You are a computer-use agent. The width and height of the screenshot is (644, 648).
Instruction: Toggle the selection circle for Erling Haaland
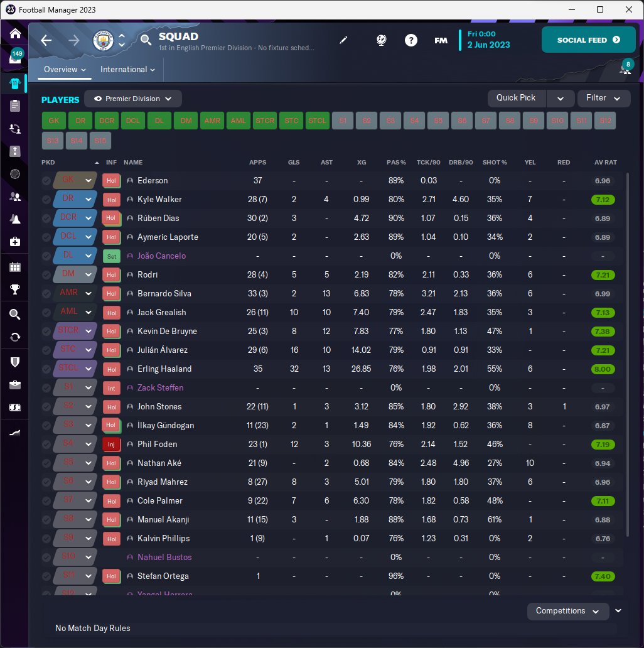pos(46,369)
